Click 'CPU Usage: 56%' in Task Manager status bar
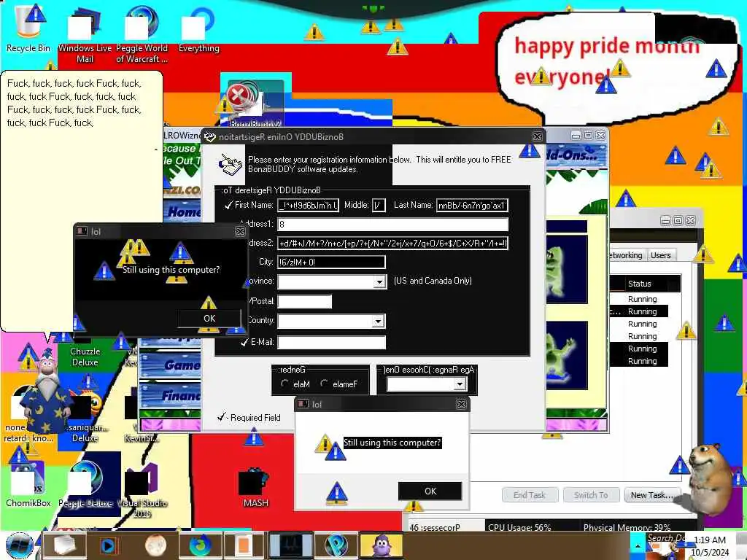Viewport: 747px width, 560px height. [519, 527]
